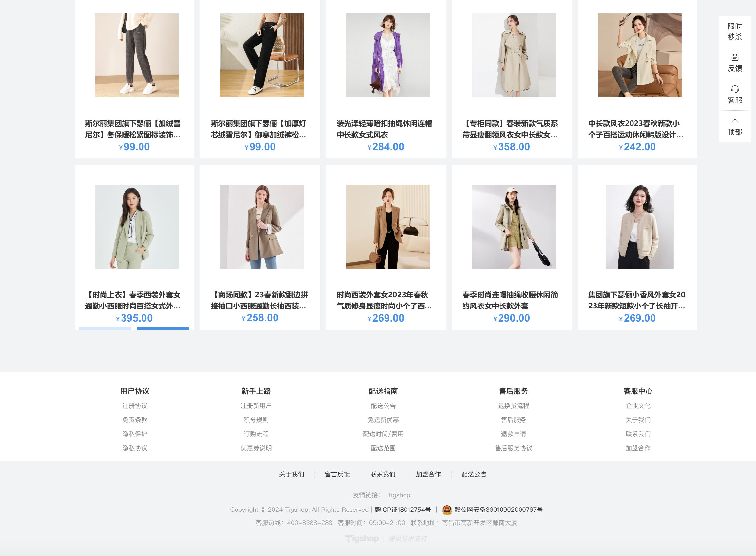Open 免运费优惠 under 配送指南

tap(383, 420)
